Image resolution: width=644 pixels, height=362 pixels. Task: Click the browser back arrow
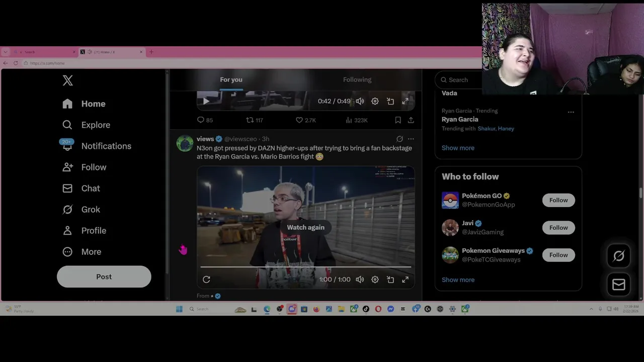pyautogui.click(x=6, y=63)
